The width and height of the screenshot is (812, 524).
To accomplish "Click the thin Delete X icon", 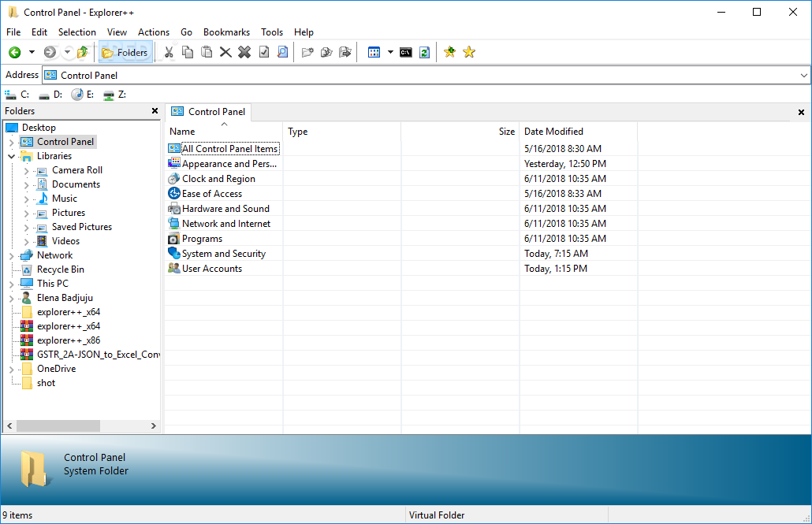I will 225,52.
